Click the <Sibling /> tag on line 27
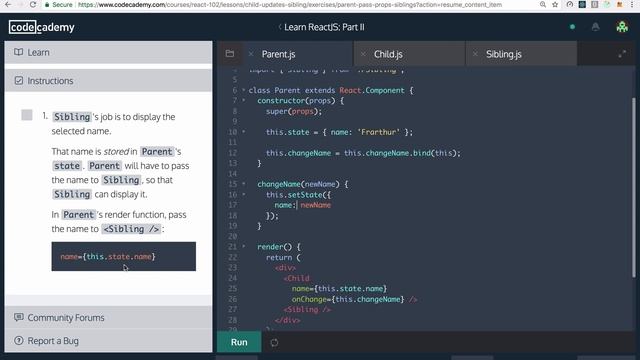Image resolution: width=640 pixels, height=360 pixels. (x=307, y=309)
